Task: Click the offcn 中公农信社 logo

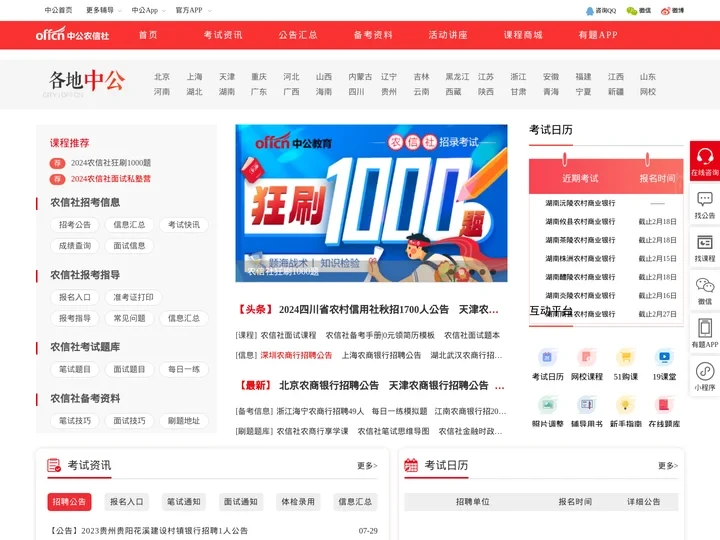Action: tap(72, 34)
